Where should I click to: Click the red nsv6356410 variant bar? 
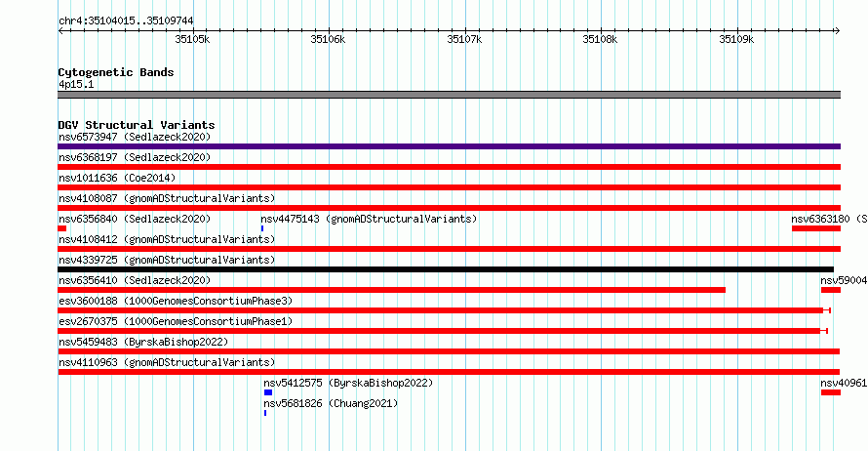[x=391, y=290]
